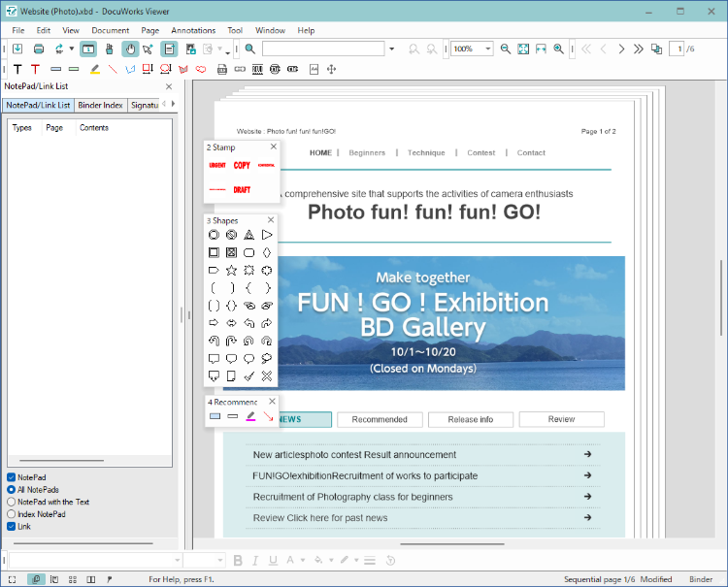Select the red Text annotation tool

35,69
